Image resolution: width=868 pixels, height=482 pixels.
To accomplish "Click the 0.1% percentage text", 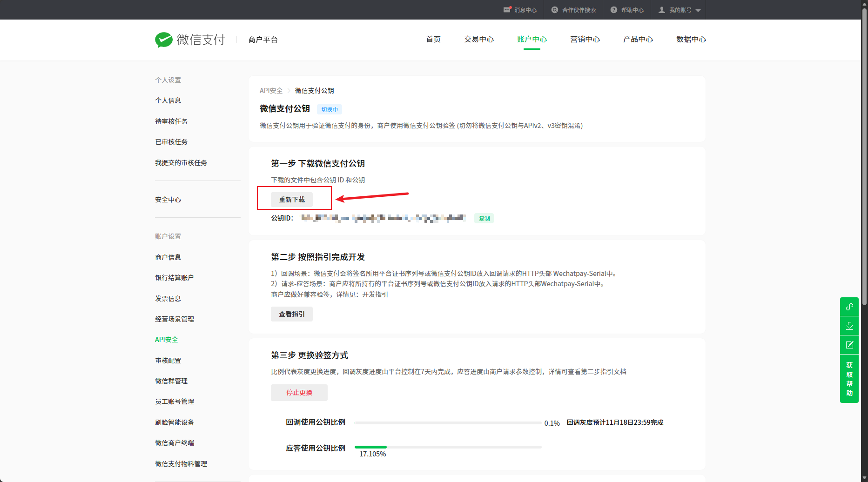I will 552,423.
